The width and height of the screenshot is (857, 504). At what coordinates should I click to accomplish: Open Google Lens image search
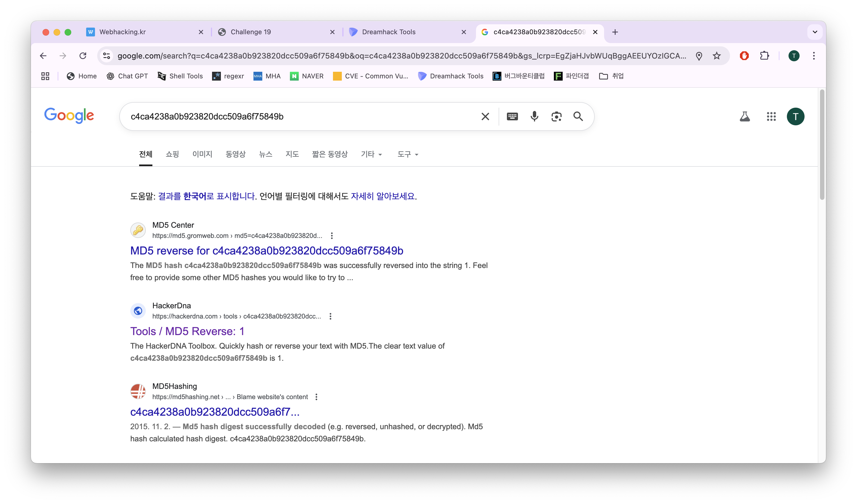(556, 116)
